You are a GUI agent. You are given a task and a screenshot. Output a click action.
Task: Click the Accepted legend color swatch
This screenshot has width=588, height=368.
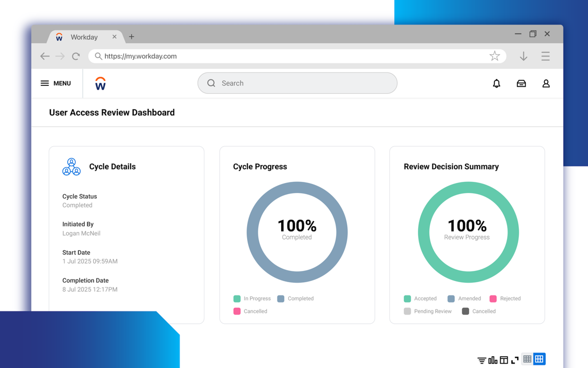(407, 299)
